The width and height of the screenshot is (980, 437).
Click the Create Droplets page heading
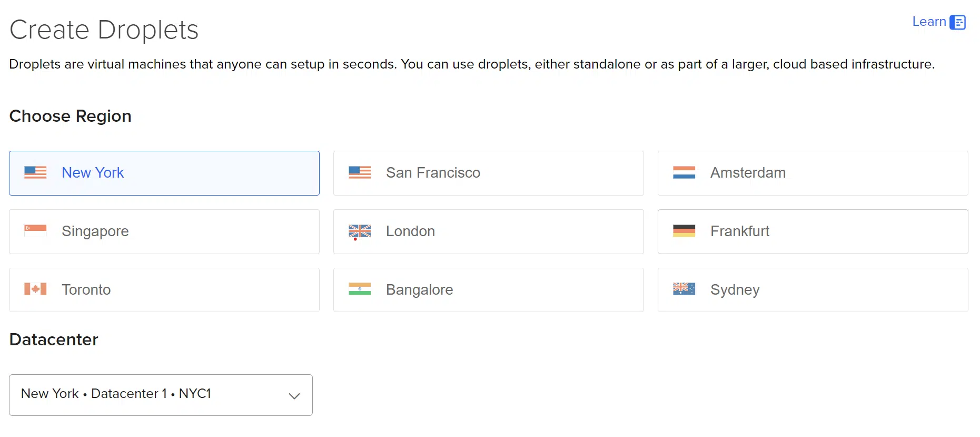pos(104,30)
